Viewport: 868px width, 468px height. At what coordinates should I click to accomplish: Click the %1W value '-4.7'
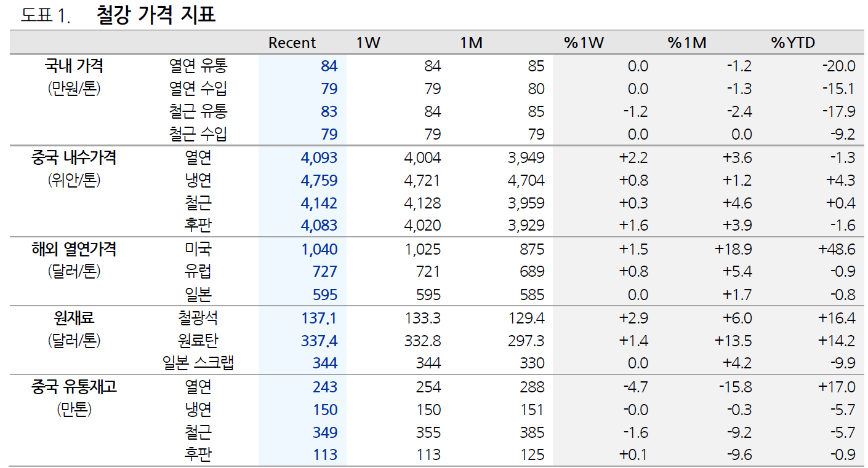click(x=635, y=387)
